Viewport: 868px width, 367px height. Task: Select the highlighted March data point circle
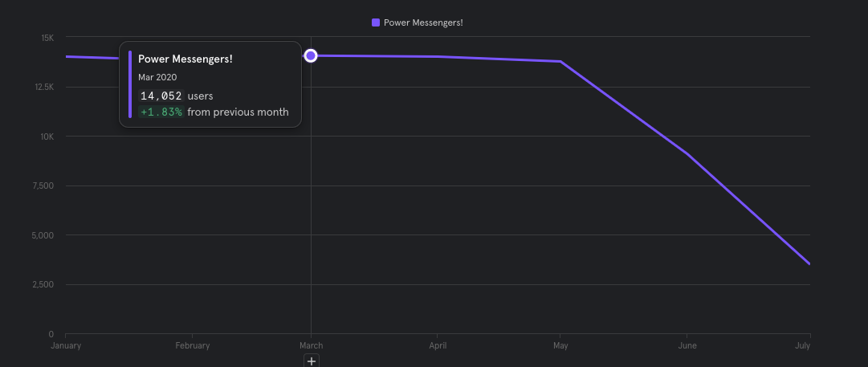pos(311,55)
